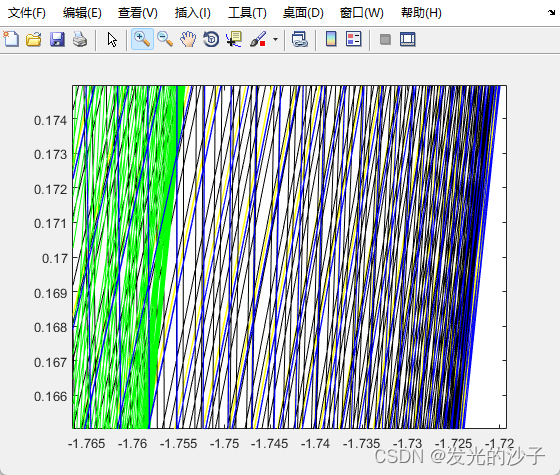Print the figure with the printer icon

tap(80, 39)
